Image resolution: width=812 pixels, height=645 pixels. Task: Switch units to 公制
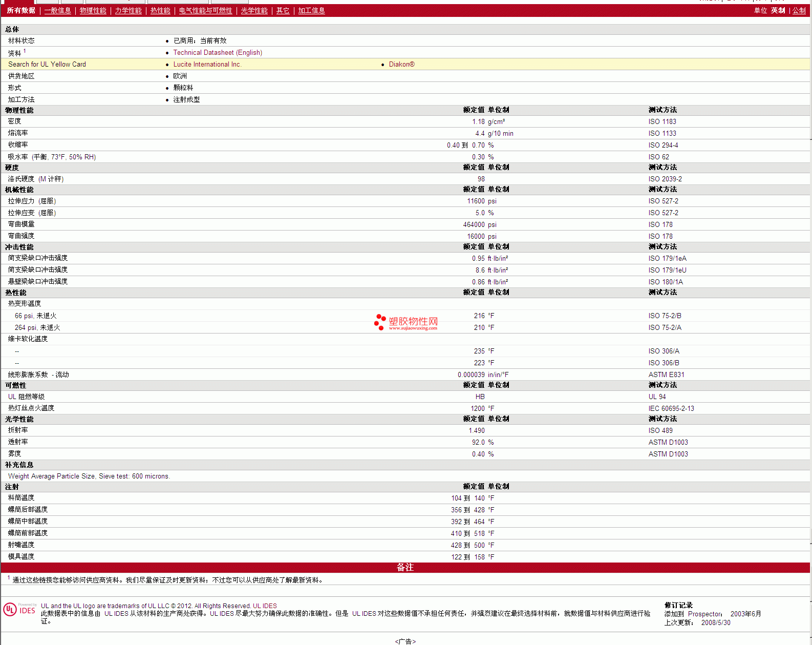pyautogui.click(x=799, y=11)
